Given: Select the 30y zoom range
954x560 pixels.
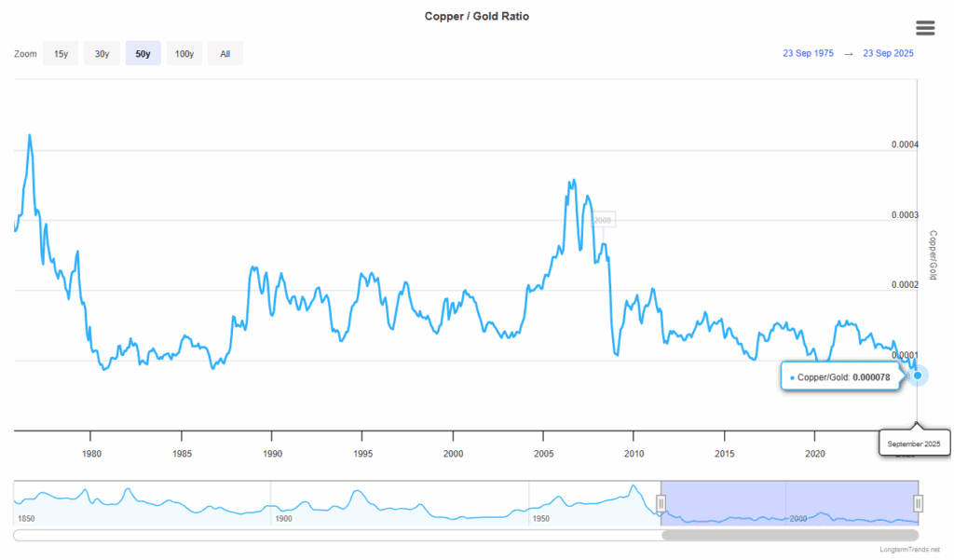Looking at the screenshot, I should click(102, 54).
